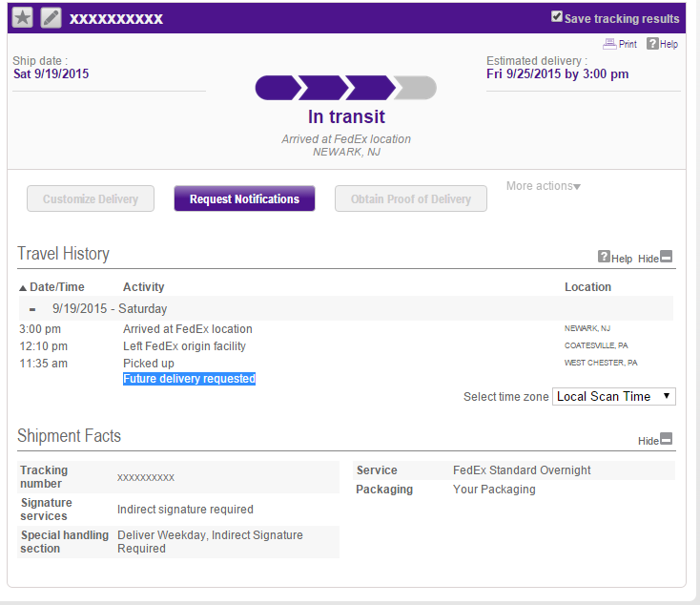The image size is (700, 605).
Task: Click the Customize Delivery button
Action: pyautogui.click(x=91, y=198)
